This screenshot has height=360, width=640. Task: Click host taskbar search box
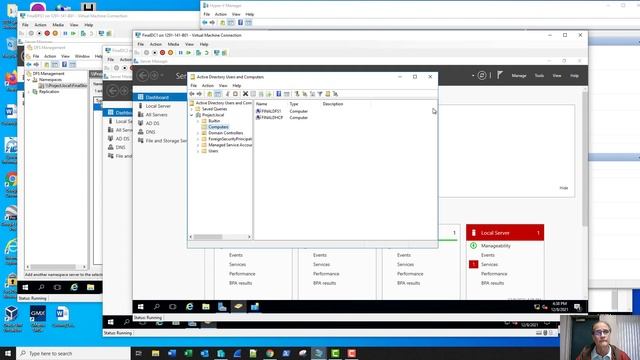coord(74,353)
